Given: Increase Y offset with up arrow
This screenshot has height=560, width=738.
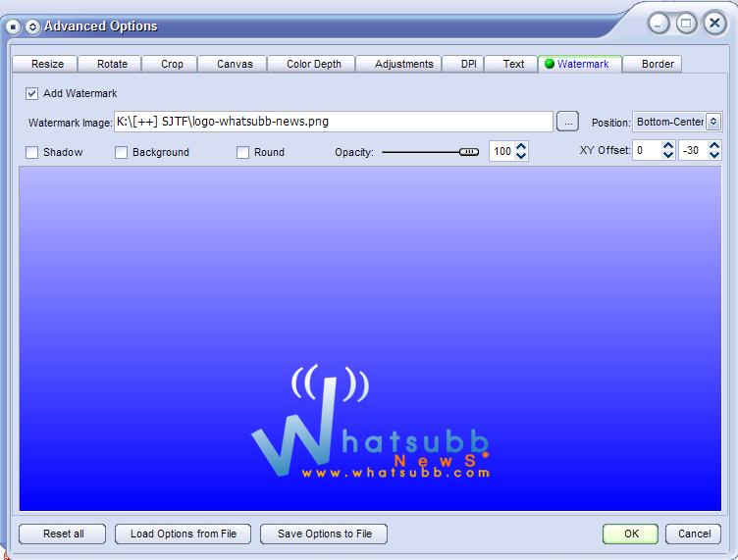Looking at the screenshot, I should (x=714, y=146).
